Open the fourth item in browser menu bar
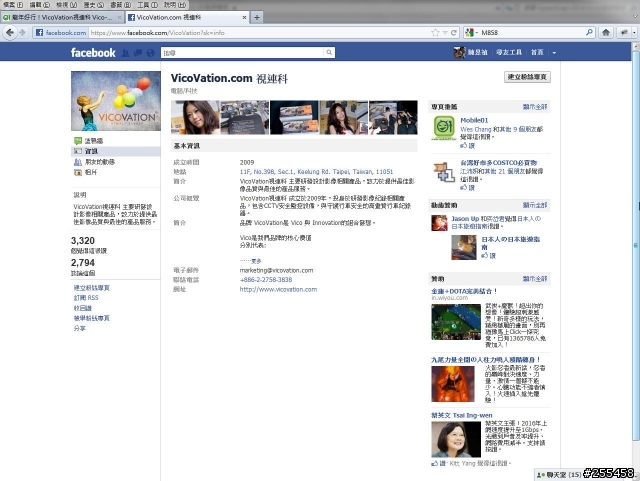Viewport: 640px width, 481px height. coord(93,5)
